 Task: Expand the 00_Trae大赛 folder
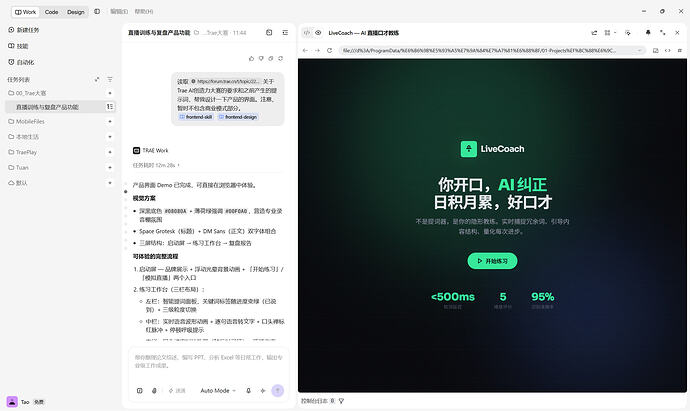pos(27,93)
